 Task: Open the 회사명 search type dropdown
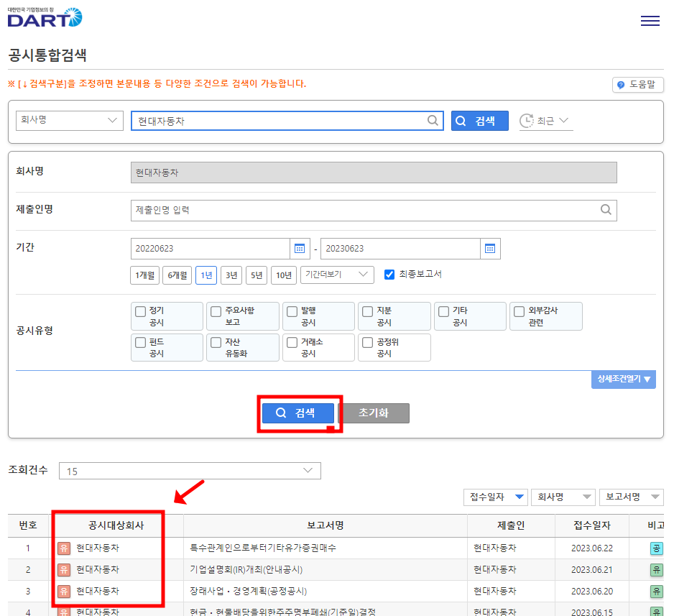coord(70,120)
